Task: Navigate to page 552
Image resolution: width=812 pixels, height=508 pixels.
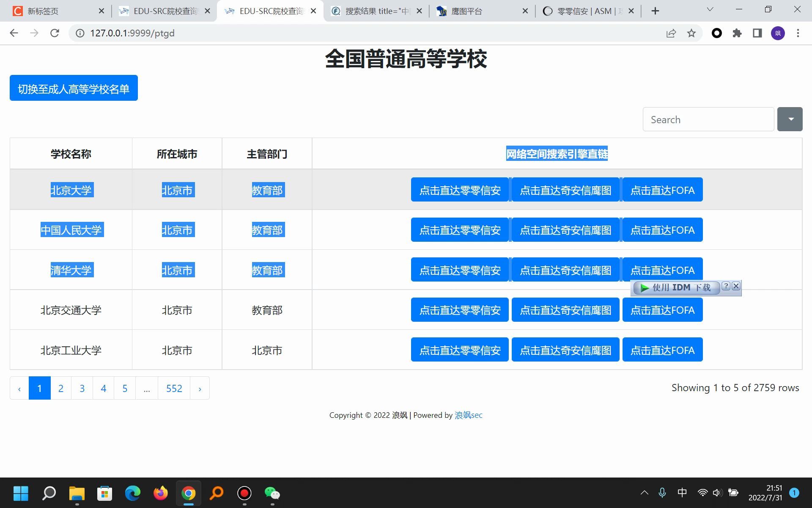Action: pos(174,388)
